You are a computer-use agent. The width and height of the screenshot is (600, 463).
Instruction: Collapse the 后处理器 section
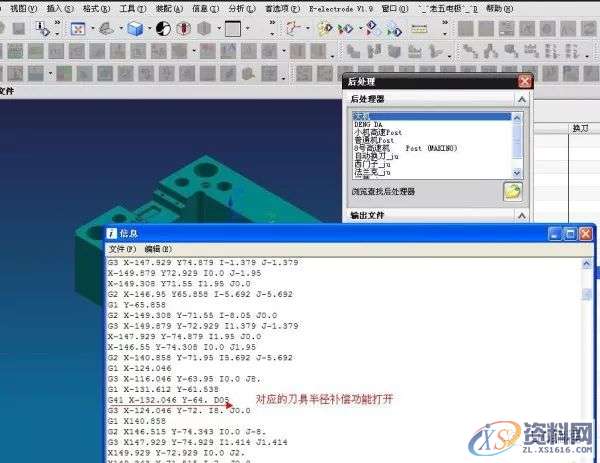pyautogui.click(x=521, y=100)
